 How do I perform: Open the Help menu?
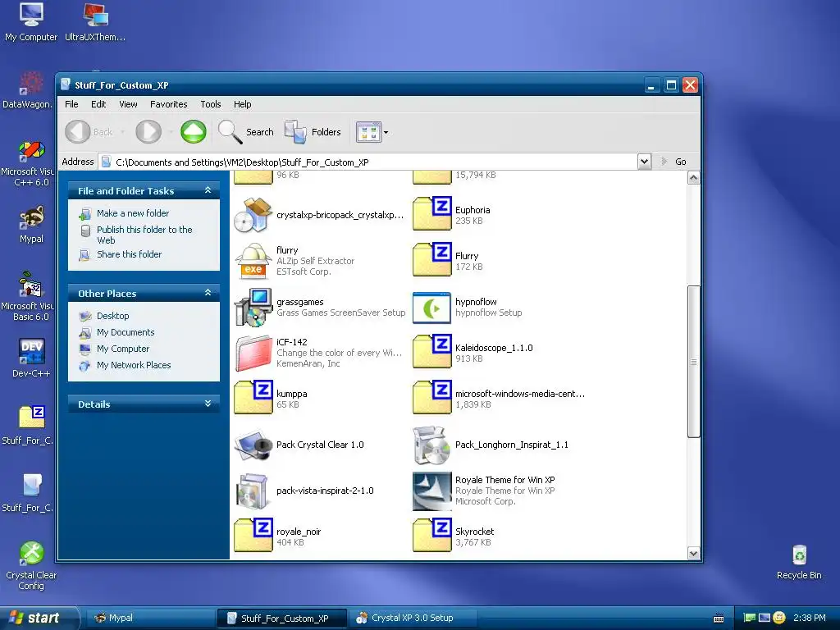242,104
